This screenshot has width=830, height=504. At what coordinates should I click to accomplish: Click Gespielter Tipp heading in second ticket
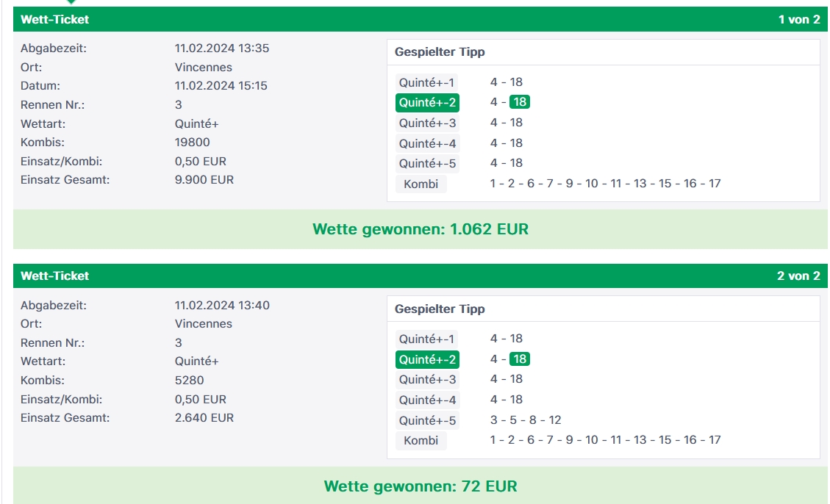coord(440,309)
